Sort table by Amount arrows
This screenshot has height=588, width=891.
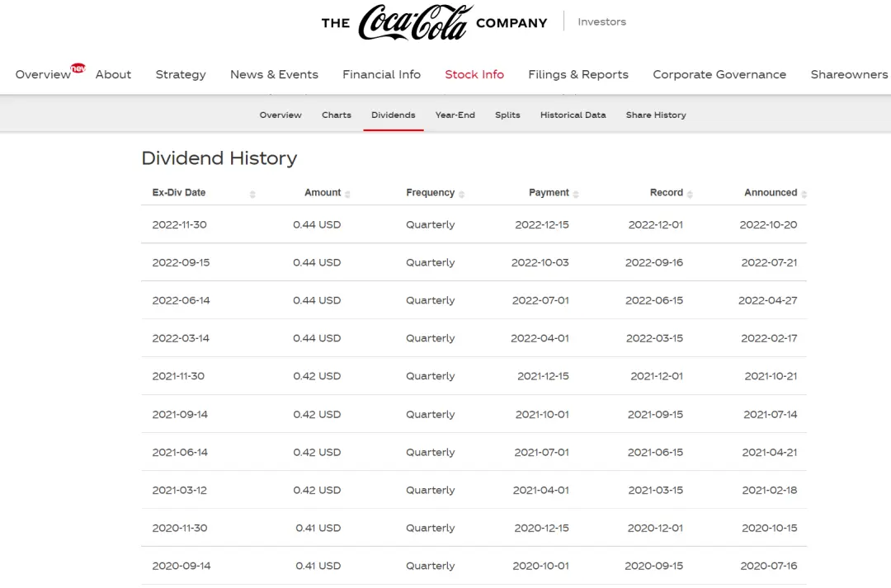[x=347, y=195]
